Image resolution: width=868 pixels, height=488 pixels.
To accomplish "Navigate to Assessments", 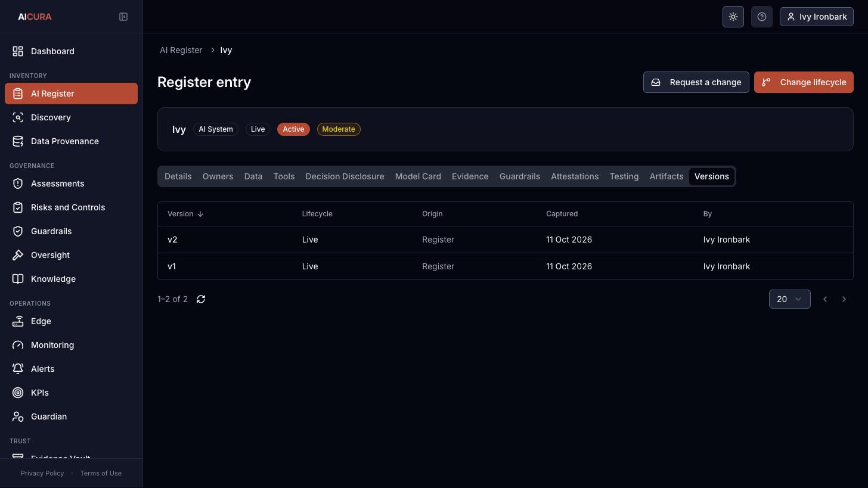I will (71, 184).
